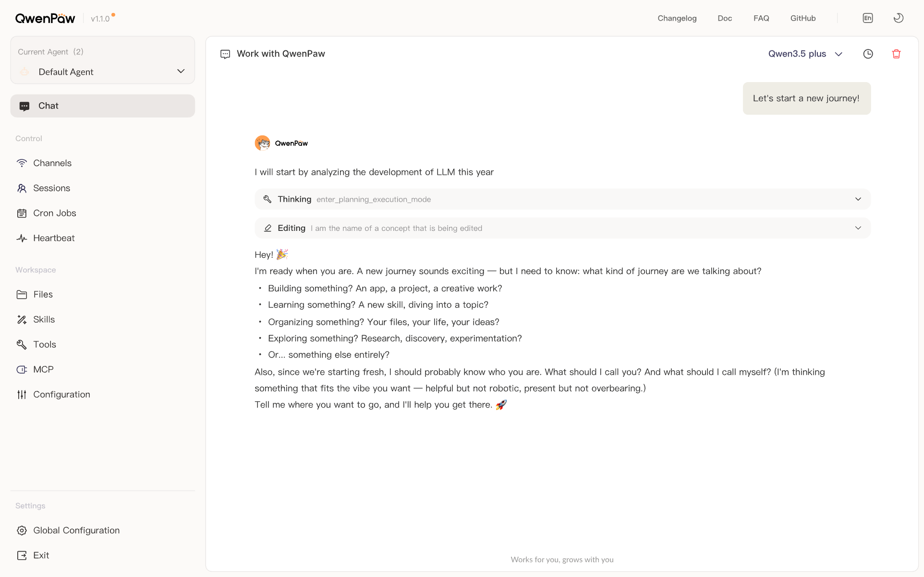Click the 'Exploring something?' bullet line

tap(395, 338)
